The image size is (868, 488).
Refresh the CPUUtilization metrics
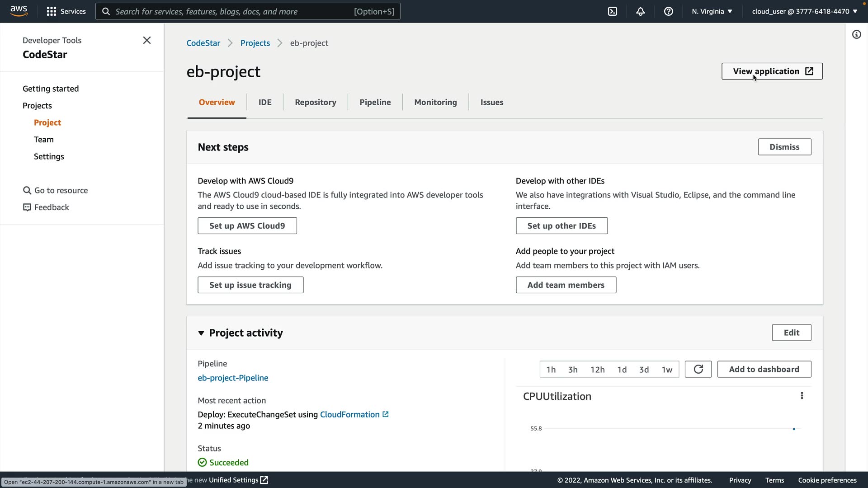pyautogui.click(x=698, y=369)
